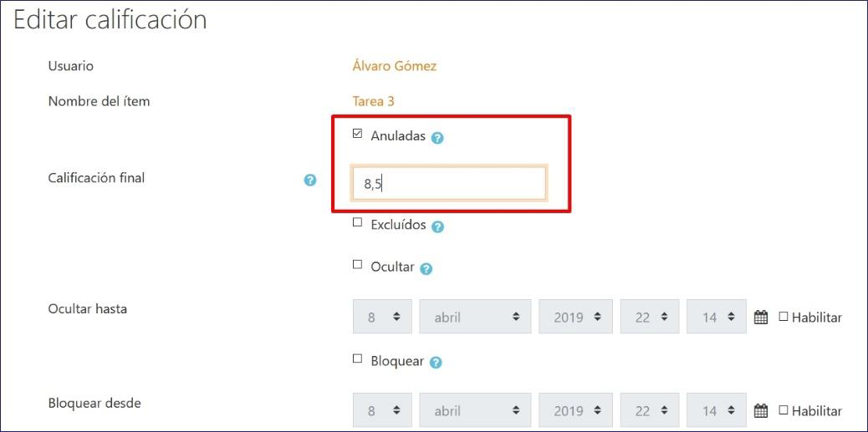Open help icon next to Anuladas
The width and height of the screenshot is (868, 432).
[437, 138]
